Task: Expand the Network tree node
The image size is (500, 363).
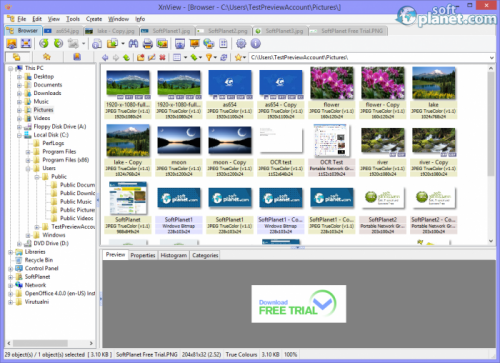Action: click(11, 285)
